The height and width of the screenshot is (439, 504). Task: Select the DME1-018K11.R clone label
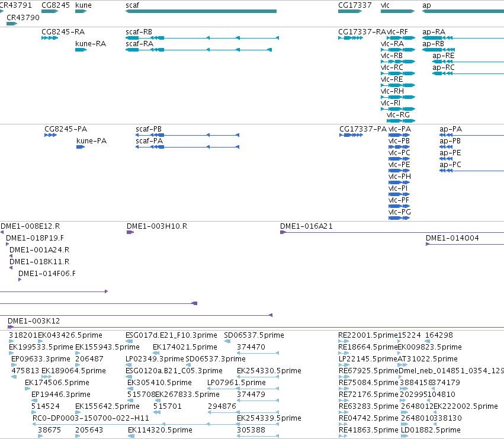pyautogui.click(x=39, y=262)
